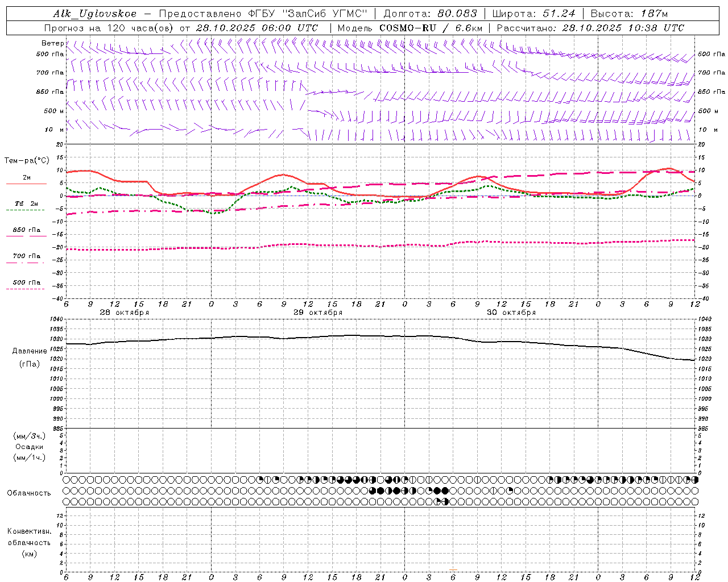Viewport: 728px width, 582px height.
Task: Click the station name Alk_Uglovskoe
Action: tap(94, 14)
